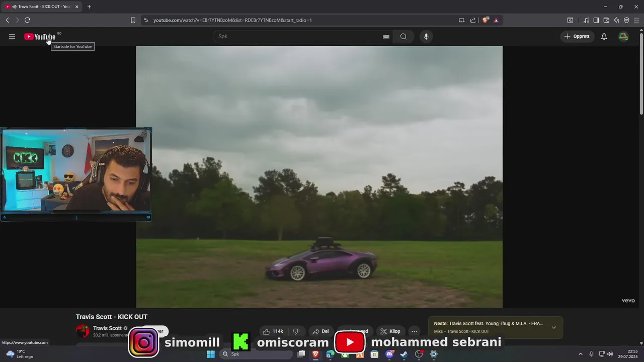Click the system tray microphone icon
Viewport: 644px width, 362px height.
(591, 354)
